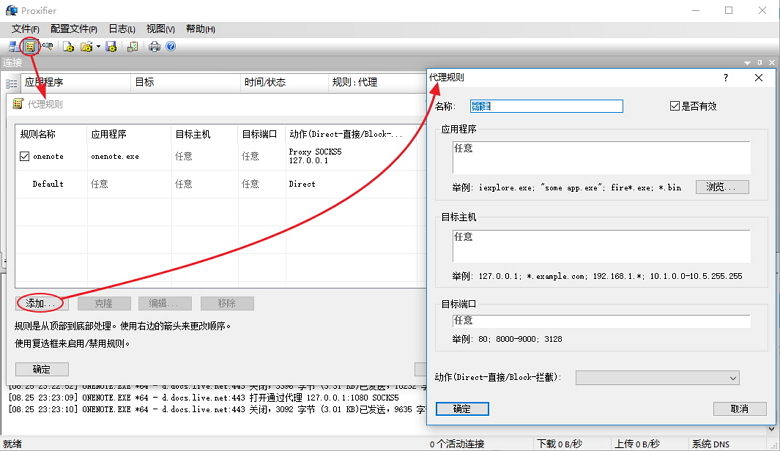Open the Proxy Servers toolbar icon
Image resolution: width=780 pixels, height=451 pixels.
pos(13,47)
